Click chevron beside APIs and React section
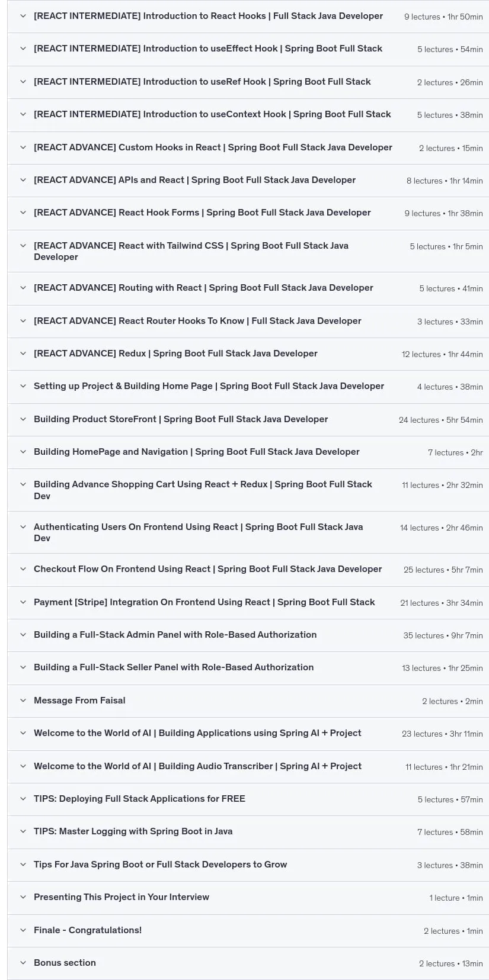489x980 pixels. (x=23, y=180)
